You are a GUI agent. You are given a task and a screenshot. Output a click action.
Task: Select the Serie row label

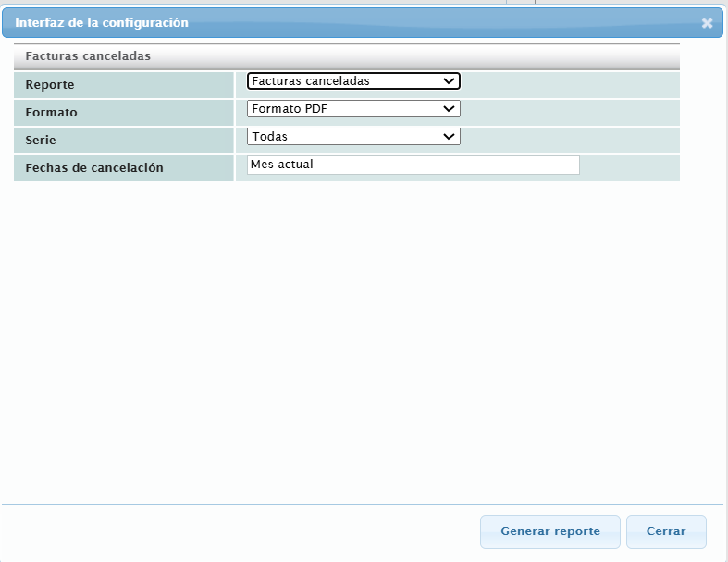point(41,140)
